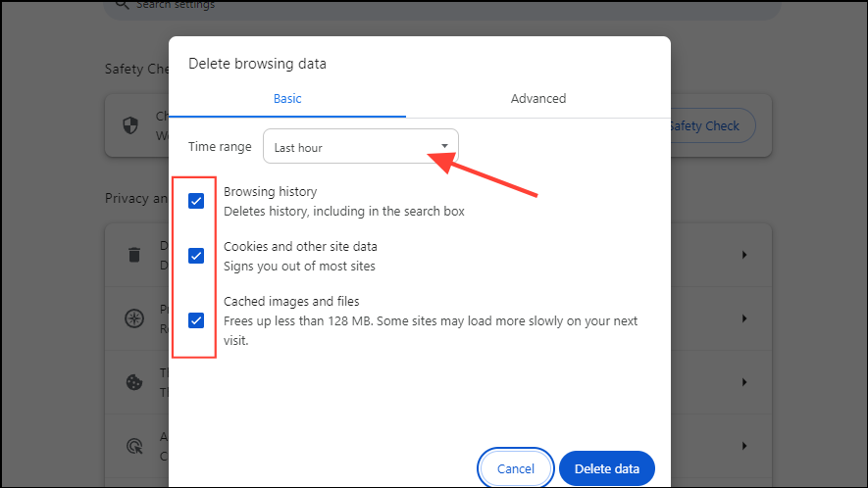Image resolution: width=868 pixels, height=488 pixels.
Task: Click the 'Time range' label
Action: (x=220, y=147)
